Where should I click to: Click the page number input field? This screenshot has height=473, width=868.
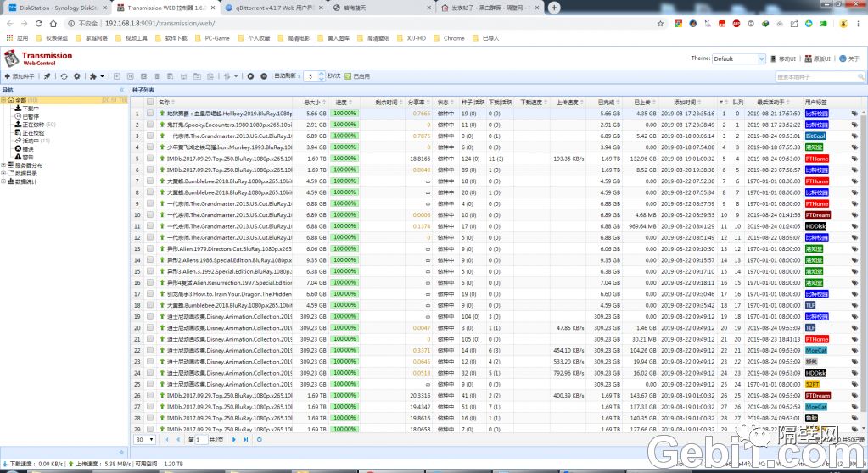200,440
